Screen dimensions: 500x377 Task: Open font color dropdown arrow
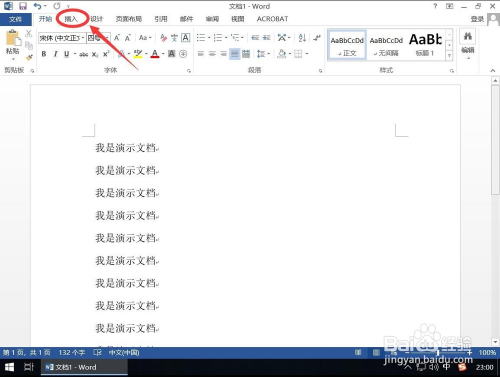(x=163, y=54)
